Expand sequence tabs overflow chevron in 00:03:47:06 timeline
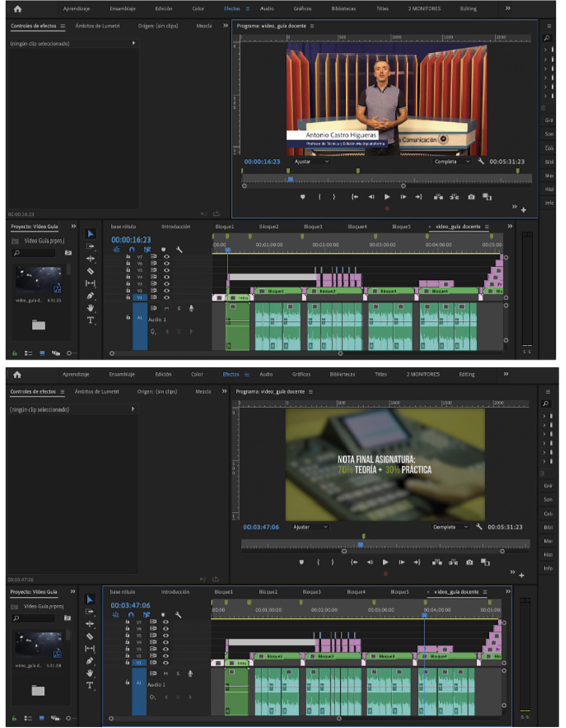The height and width of the screenshot is (728, 566). (509, 591)
